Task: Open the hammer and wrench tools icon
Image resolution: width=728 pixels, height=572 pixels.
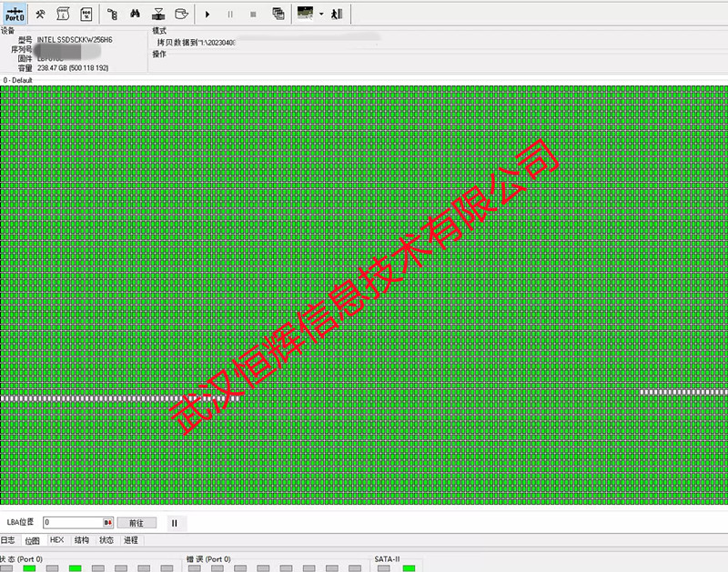Action: 40,15
